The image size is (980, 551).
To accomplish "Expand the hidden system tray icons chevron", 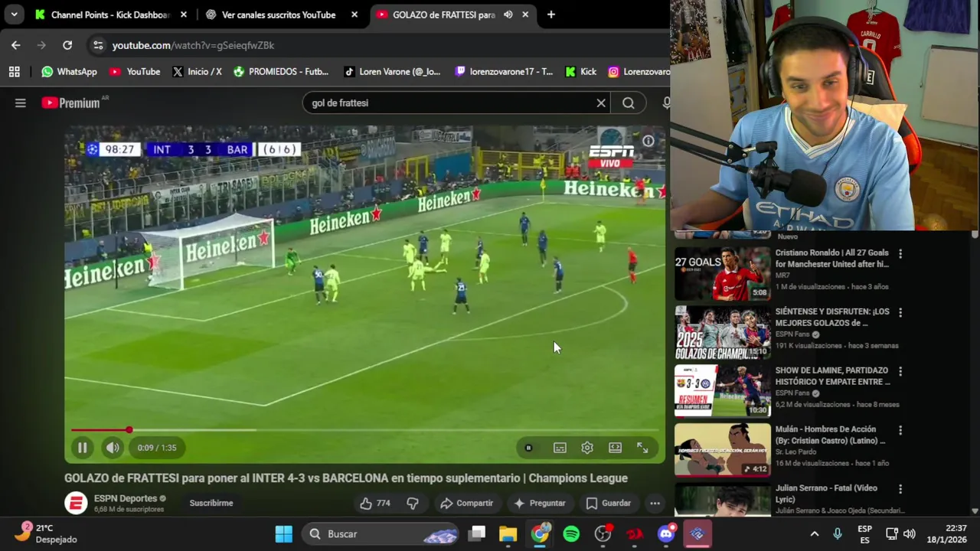I will tap(815, 533).
